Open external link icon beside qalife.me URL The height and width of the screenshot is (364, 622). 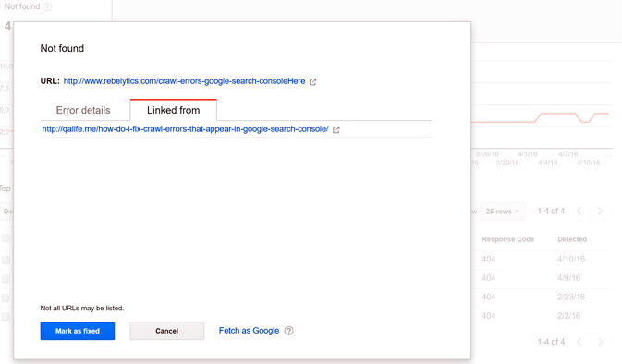coord(336,129)
